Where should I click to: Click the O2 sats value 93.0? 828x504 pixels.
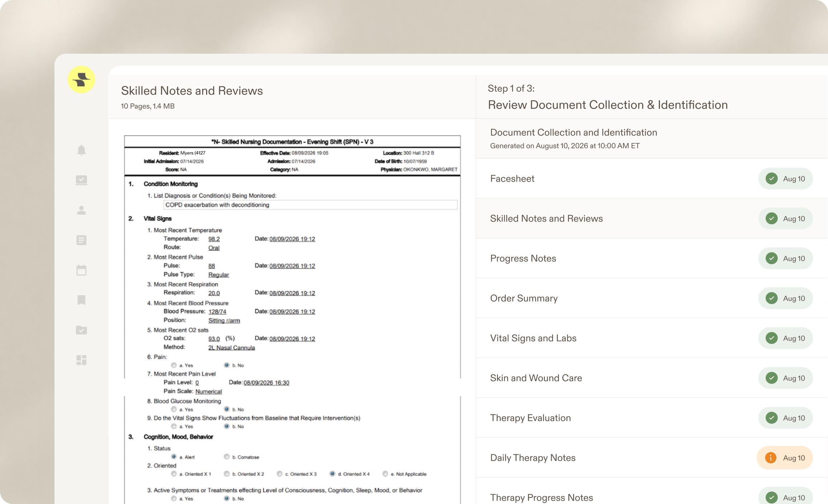coord(214,339)
